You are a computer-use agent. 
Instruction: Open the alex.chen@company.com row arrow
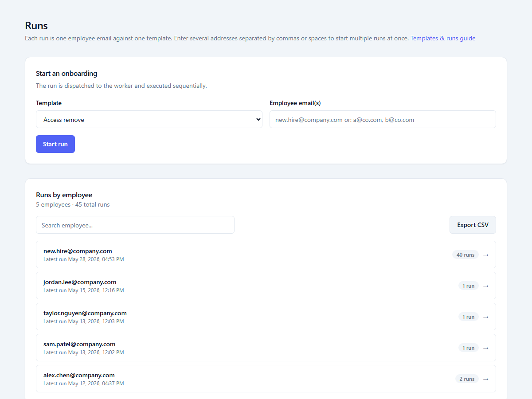(485, 379)
